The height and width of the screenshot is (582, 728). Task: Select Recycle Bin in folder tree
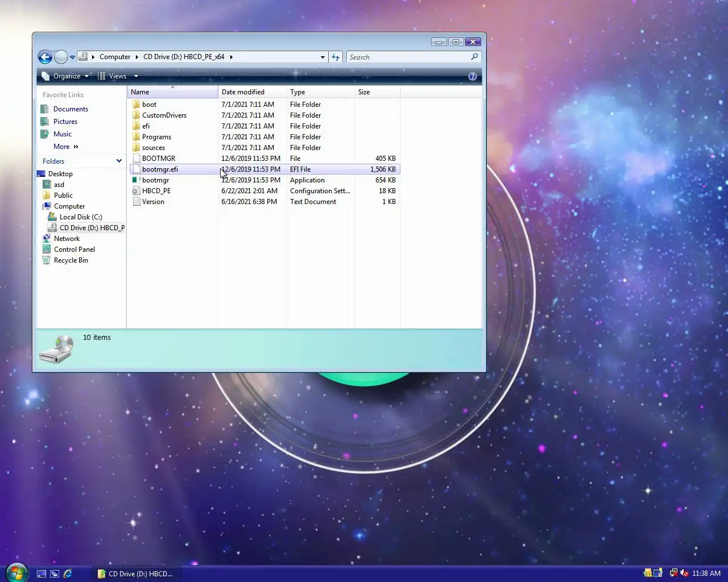(71, 260)
